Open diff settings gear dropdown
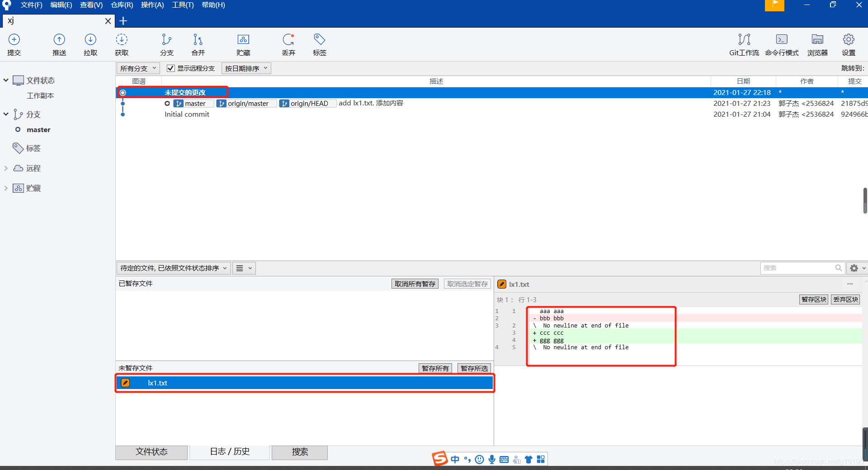 point(857,268)
